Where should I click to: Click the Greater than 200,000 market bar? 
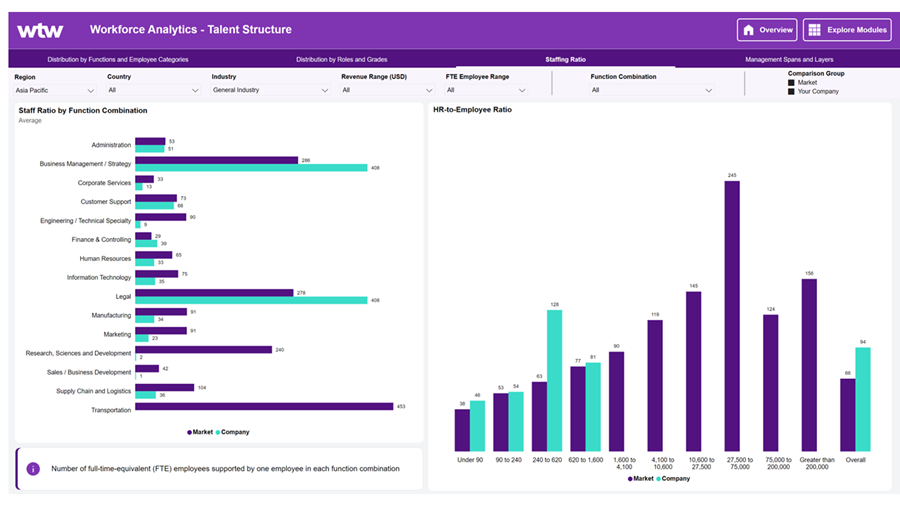click(809, 365)
